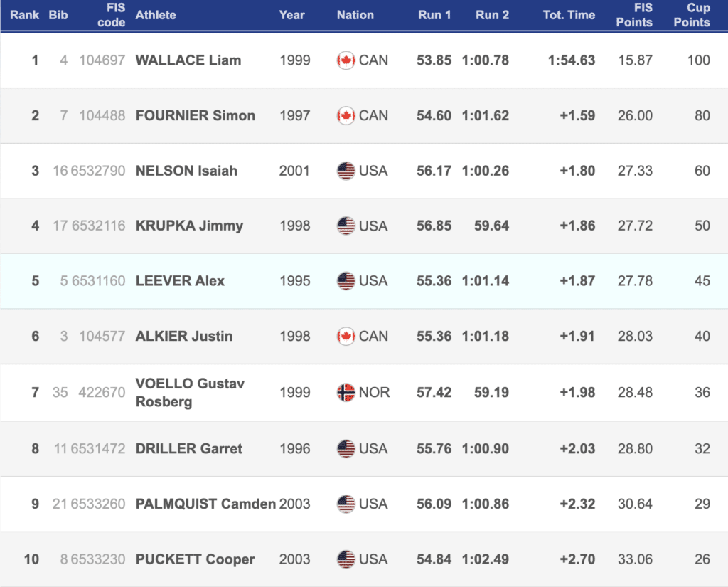The width and height of the screenshot is (728, 587).
Task: Click the Canadian flag beside Justin Alkier
Action: 346,336
